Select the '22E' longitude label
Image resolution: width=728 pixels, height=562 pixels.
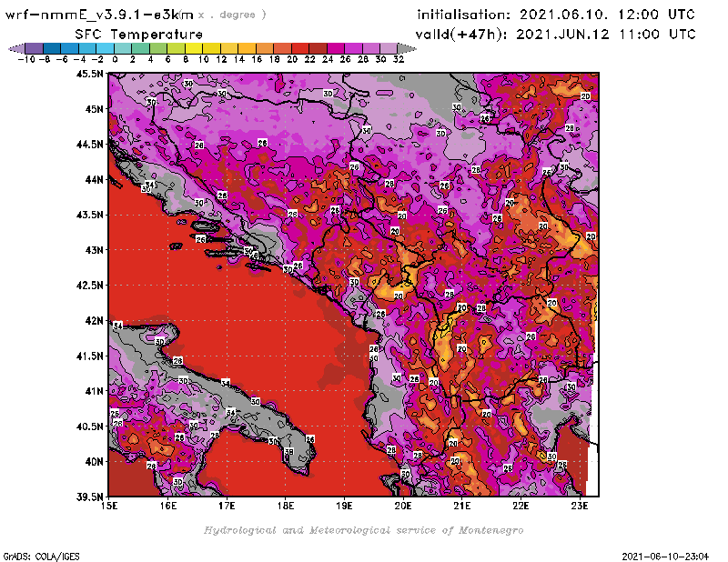pyautogui.click(x=521, y=506)
